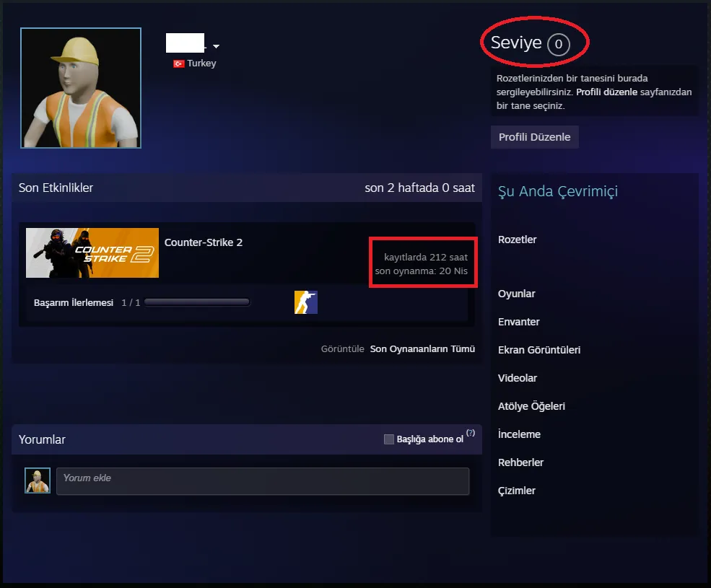Open Atölye Öğeleri link
This screenshot has width=711, height=588.
point(531,406)
